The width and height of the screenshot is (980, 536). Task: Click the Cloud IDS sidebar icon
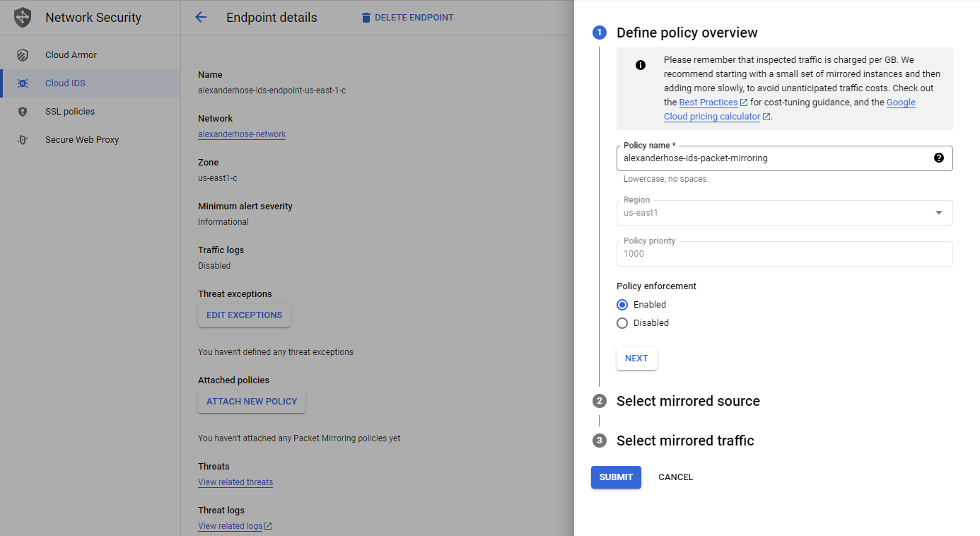23,83
